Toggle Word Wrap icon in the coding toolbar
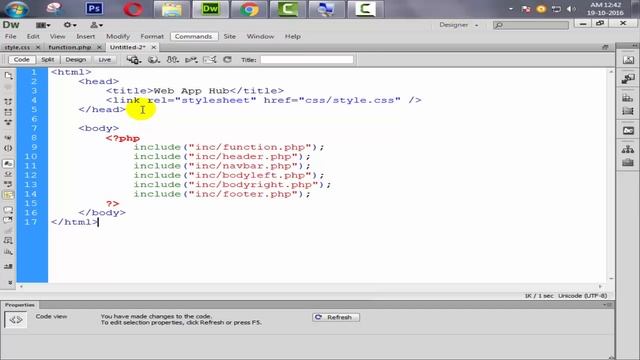Image resolution: width=640 pixels, height=360 pixels. coord(8,184)
